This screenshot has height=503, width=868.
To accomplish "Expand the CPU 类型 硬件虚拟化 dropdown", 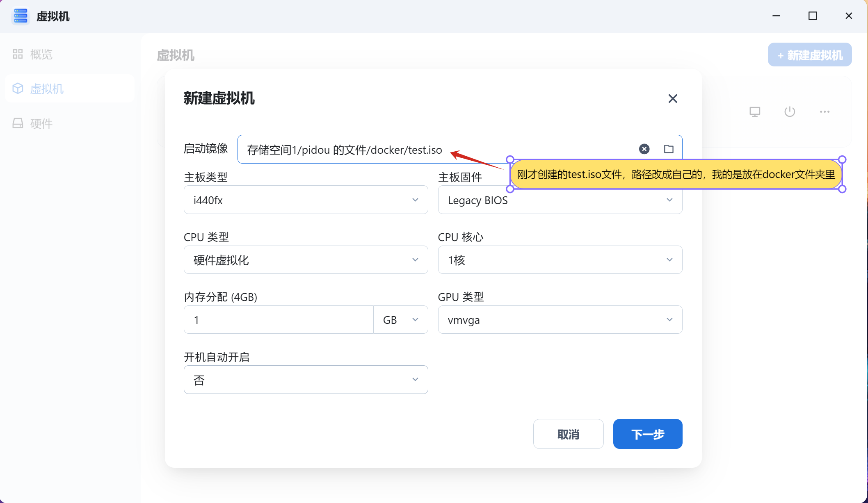I will tap(306, 260).
